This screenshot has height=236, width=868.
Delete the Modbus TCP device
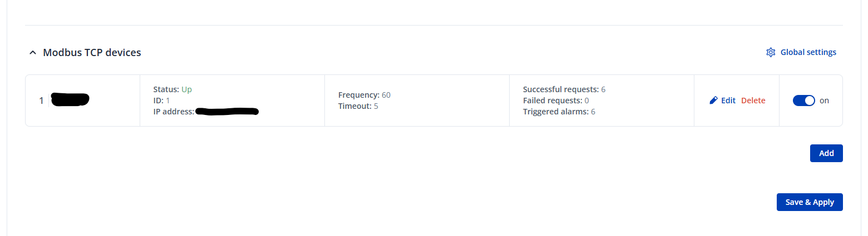tap(753, 101)
